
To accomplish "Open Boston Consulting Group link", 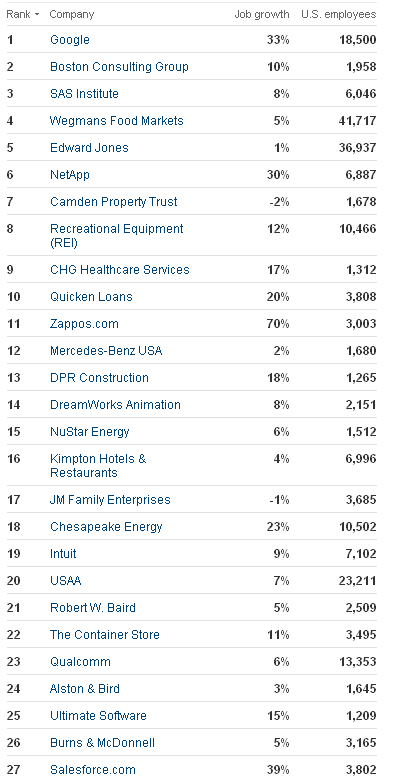I will [x=119, y=66].
